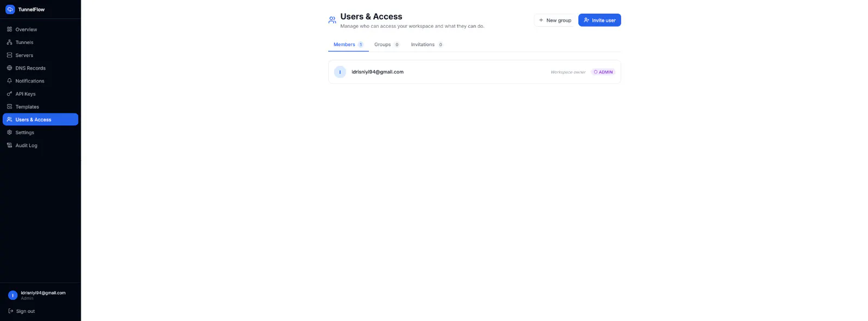The height and width of the screenshot is (321, 868).
Task: Click the Invite user button
Action: coord(599,20)
